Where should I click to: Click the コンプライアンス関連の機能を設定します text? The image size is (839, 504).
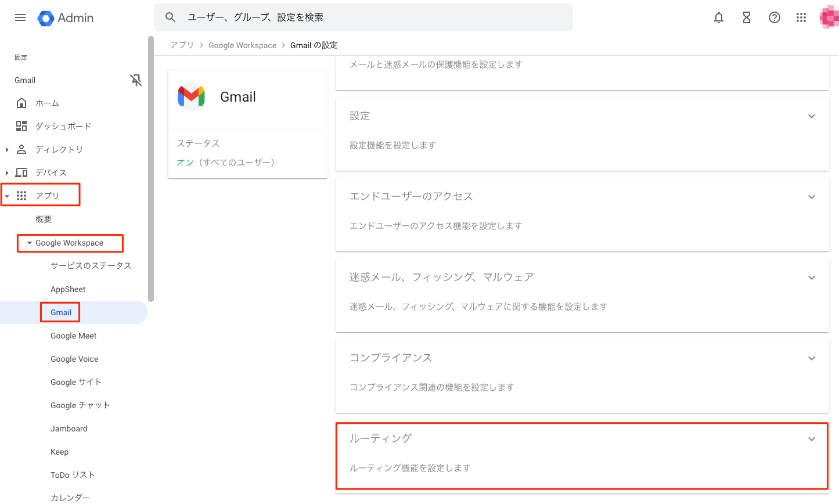432,387
